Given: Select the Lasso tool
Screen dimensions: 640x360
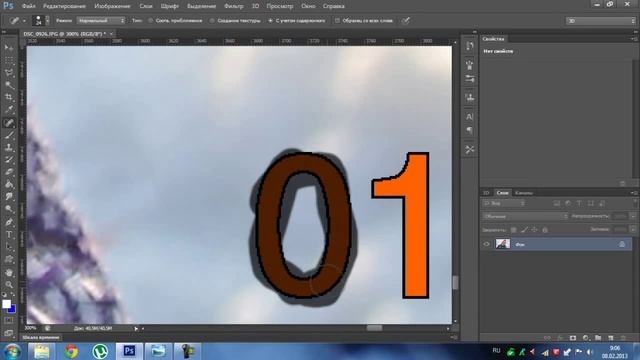Looking at the screenshot, I should coord(9,73).
